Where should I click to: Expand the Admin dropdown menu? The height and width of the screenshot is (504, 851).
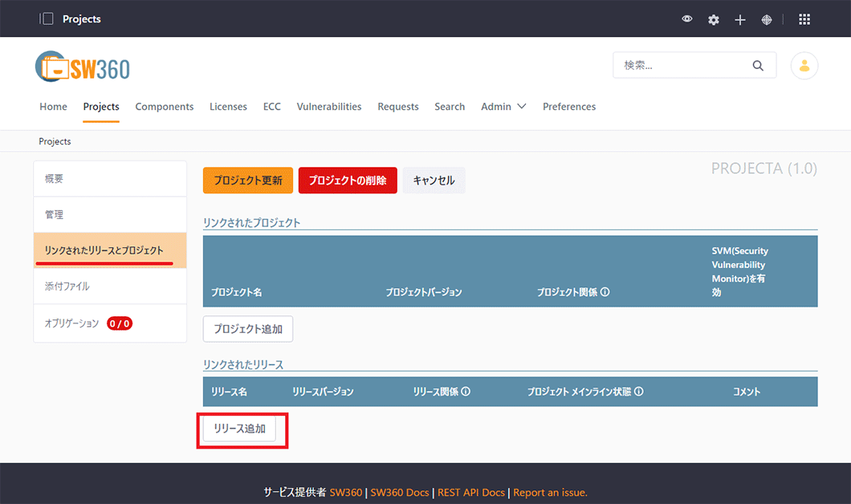(503, 107)
